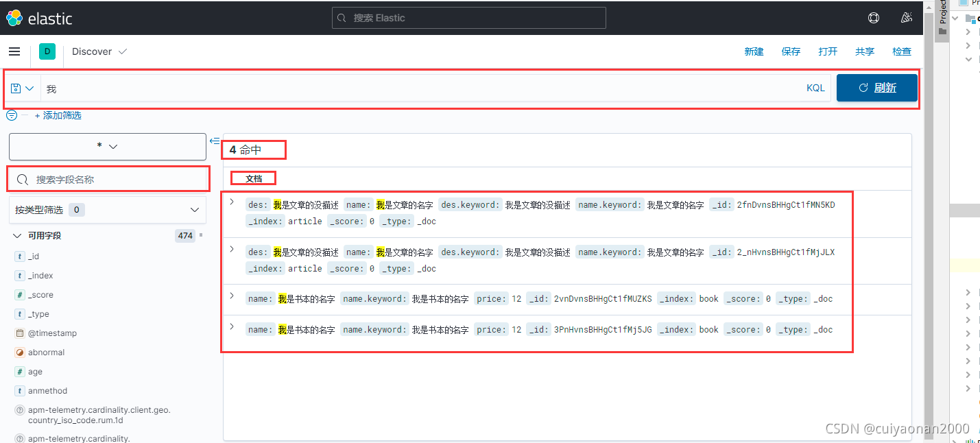The height and width of the screenshot is (443, 980).
Task: Click the unknown type icon next to apm-telemetry.cardinality.client.geo
Action: coord(20,410)
